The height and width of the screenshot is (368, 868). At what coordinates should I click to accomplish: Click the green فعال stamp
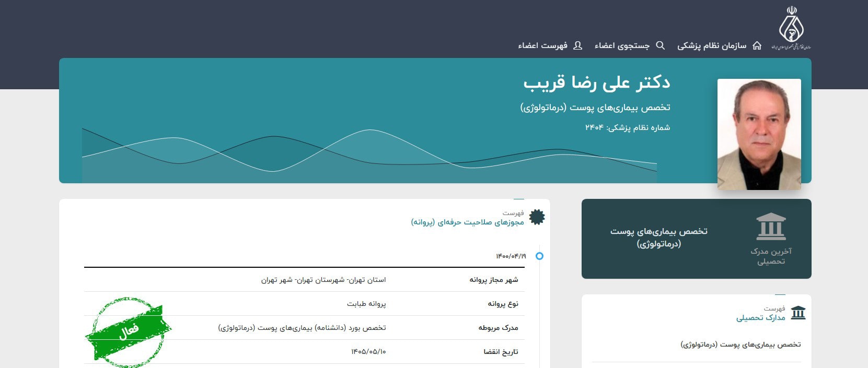tap(128, 331)
